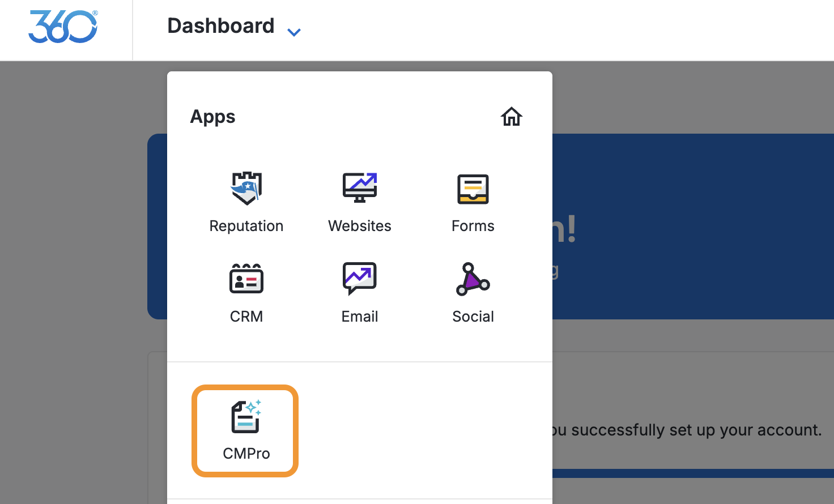Image resolution: width=834 pixels, height=504 pixels.
Task: Open the Forms inbox tray icon
Action: [x=473, y=189]
